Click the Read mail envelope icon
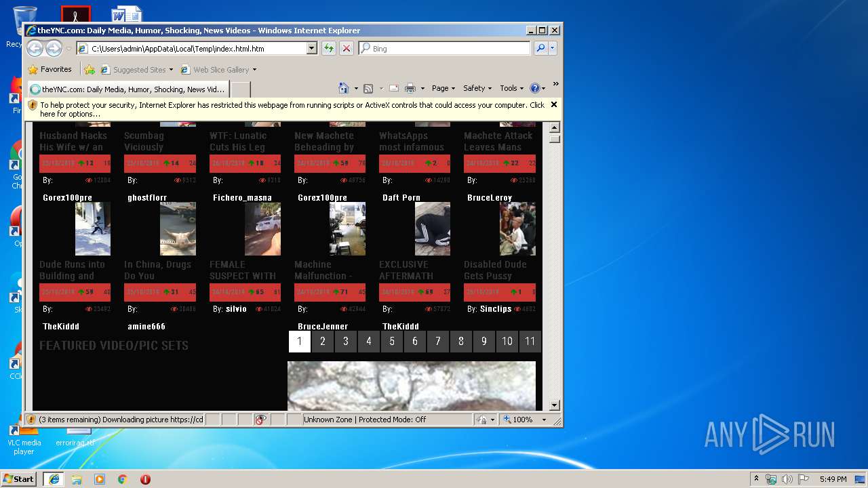The height and width of the screenshot is (488, 868). pos(393,88)
